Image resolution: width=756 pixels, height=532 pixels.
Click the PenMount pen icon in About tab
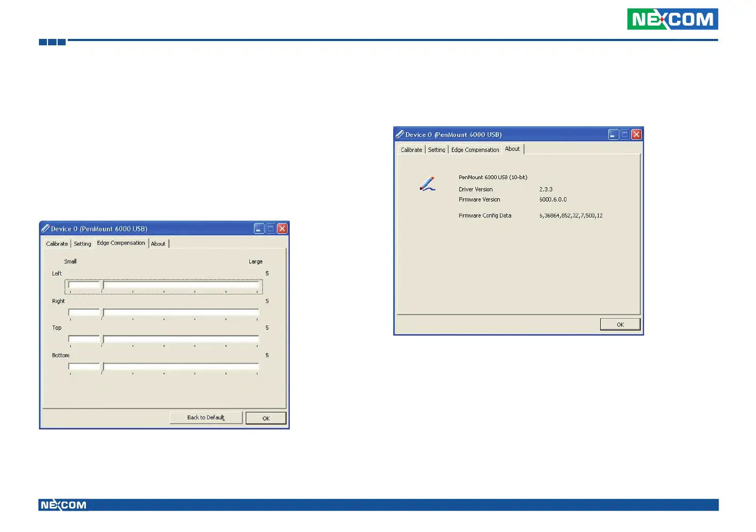click(x=427, y=183)
